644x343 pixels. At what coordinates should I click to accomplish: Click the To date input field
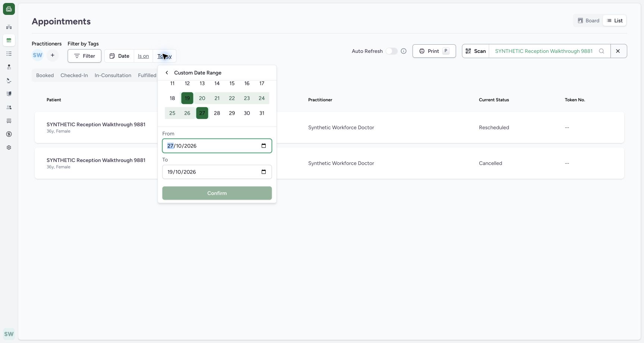pyautogui.click(x=217, y=172)
